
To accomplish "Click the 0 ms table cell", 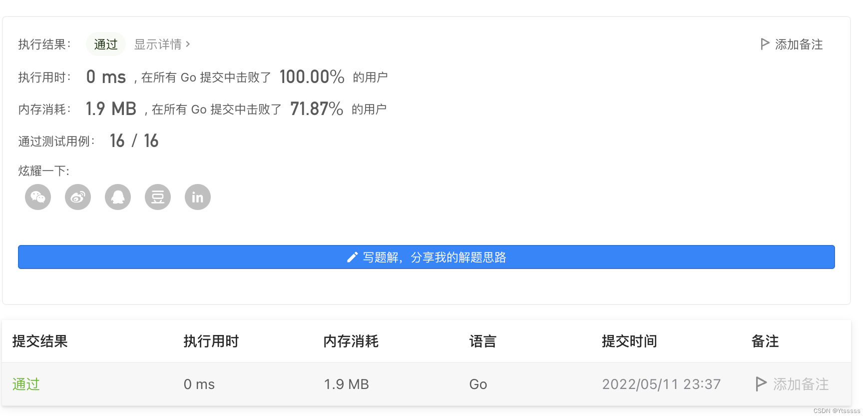I will point(199,384).
